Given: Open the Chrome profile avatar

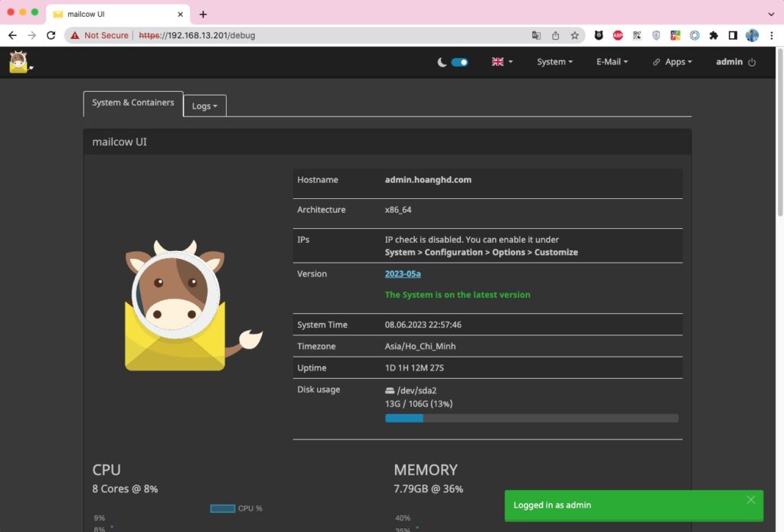Looking at the screenshot, I should (x=752, y=35).
